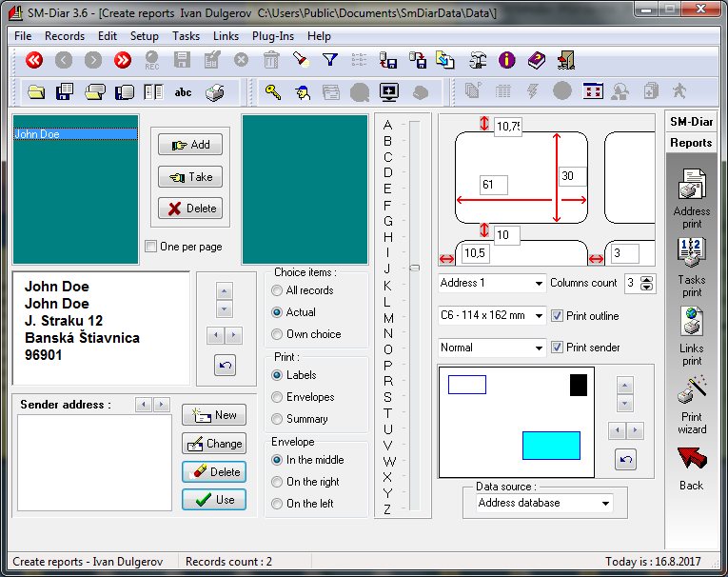Click the abc text icon
This screenshot has height=577, width=728.
[x=183, y=92]
